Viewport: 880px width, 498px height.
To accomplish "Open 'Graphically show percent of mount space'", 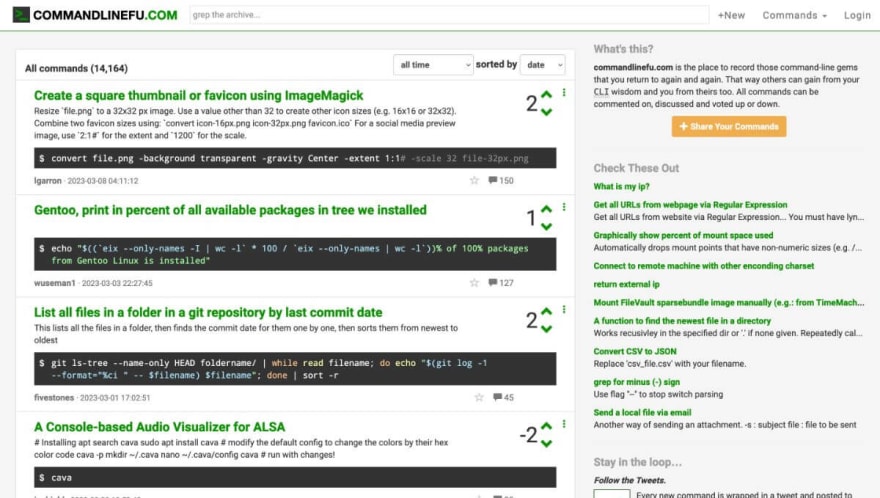I will coord(683,235).
